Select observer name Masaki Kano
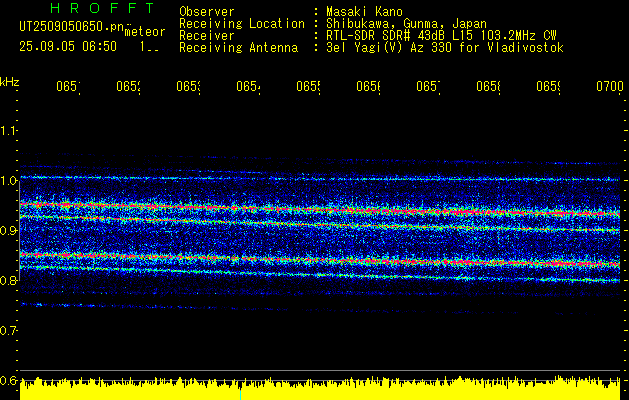The width and height of the screenshot is (629, 400). click(364, 12)
